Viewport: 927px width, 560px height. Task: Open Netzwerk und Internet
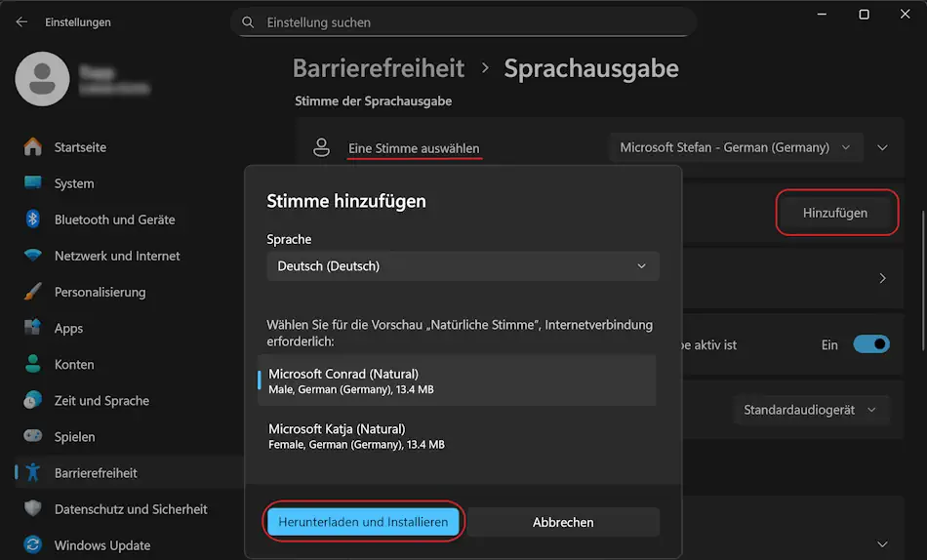click(x=117, y=256)
